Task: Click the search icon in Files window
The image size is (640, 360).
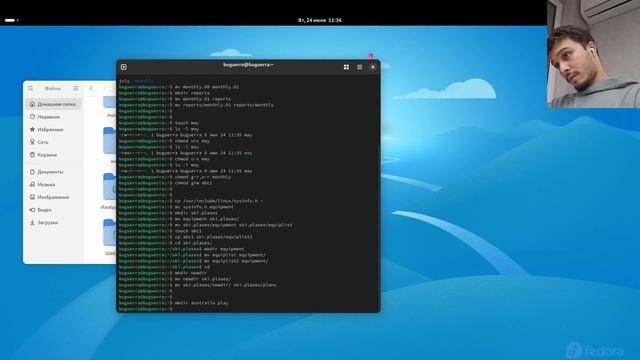Action: pos(31,88)
